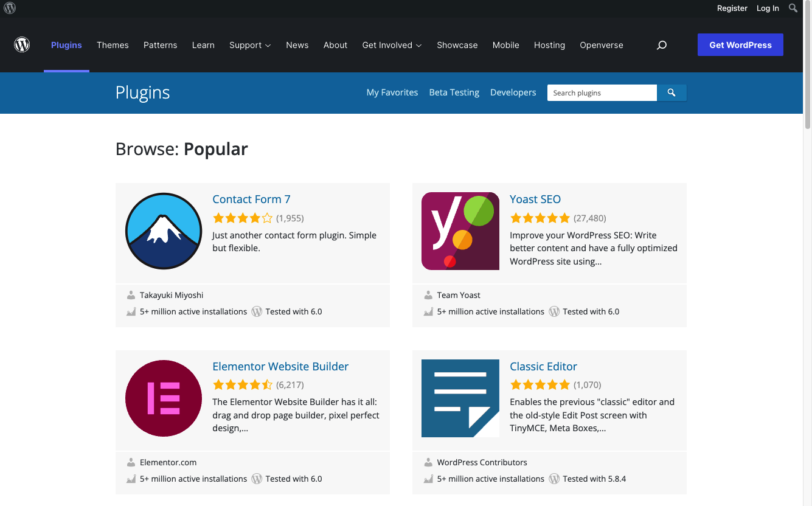Go to Showcase in the navigation

[x=457, y=45]
